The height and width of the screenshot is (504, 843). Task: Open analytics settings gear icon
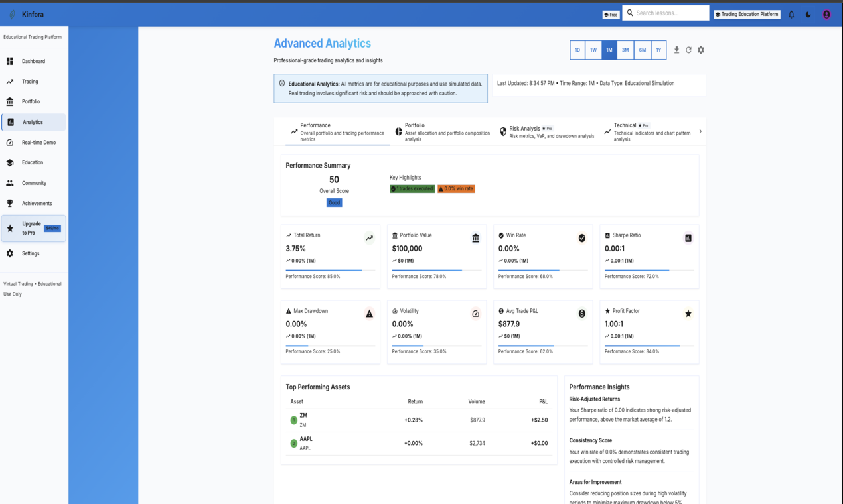[x=701, y=50]
